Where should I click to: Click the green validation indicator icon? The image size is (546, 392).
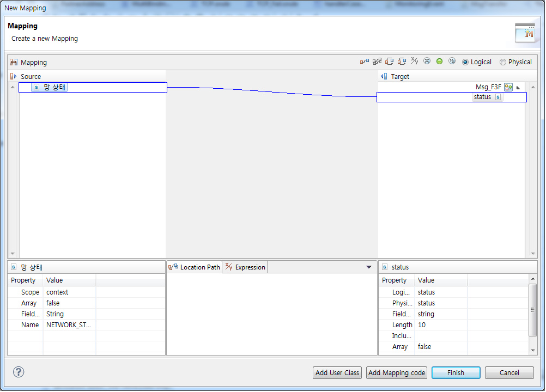[439, 61]
